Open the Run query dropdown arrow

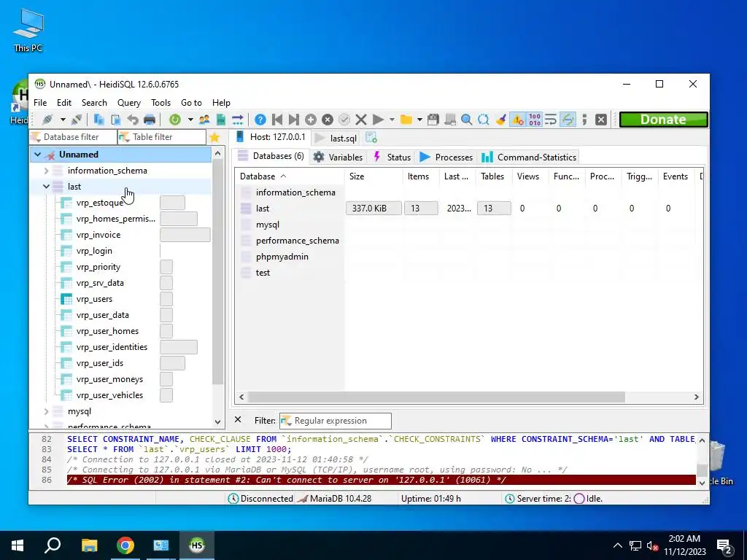(x=392, y=120)
